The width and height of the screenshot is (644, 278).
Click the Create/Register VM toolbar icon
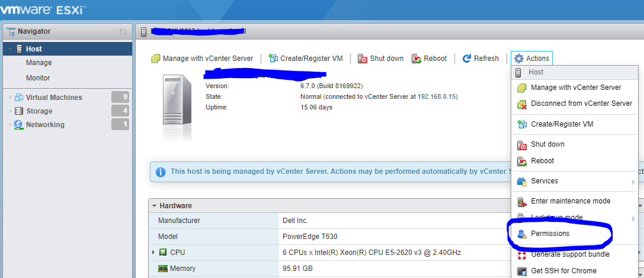273,59
